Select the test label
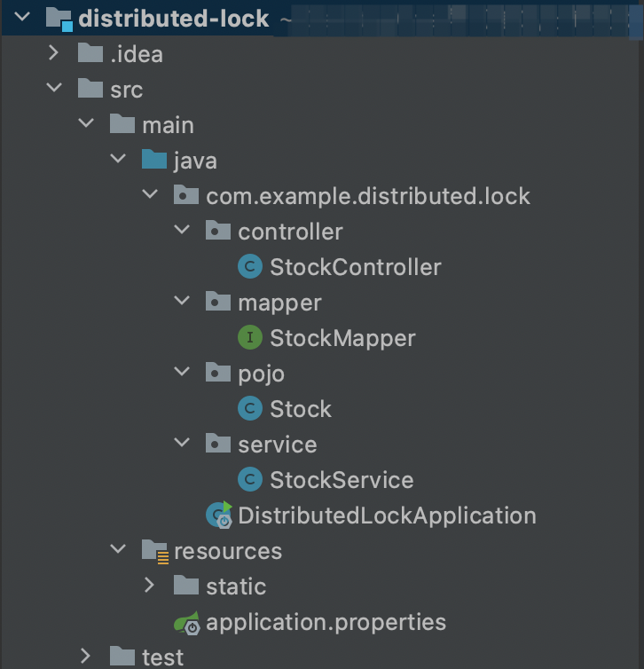This screenshot has width=644, height=669. click(x=162, y=657)
